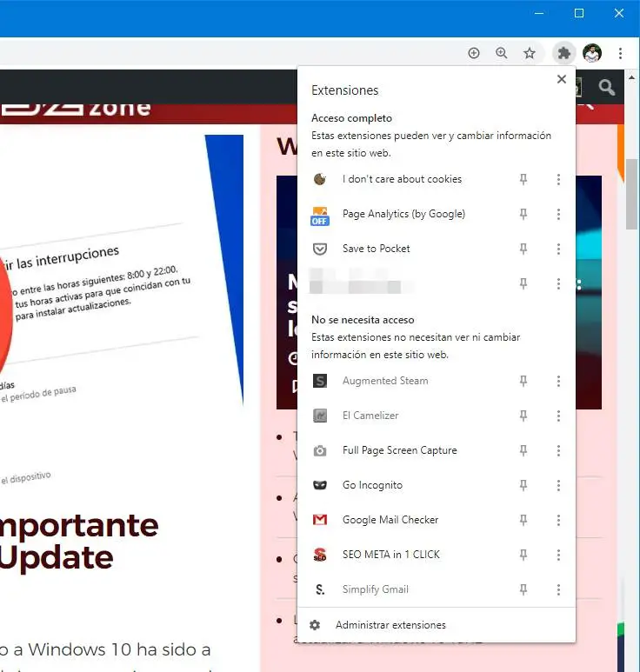Open more options for Simplify Gmail

[x=558, y=589]
